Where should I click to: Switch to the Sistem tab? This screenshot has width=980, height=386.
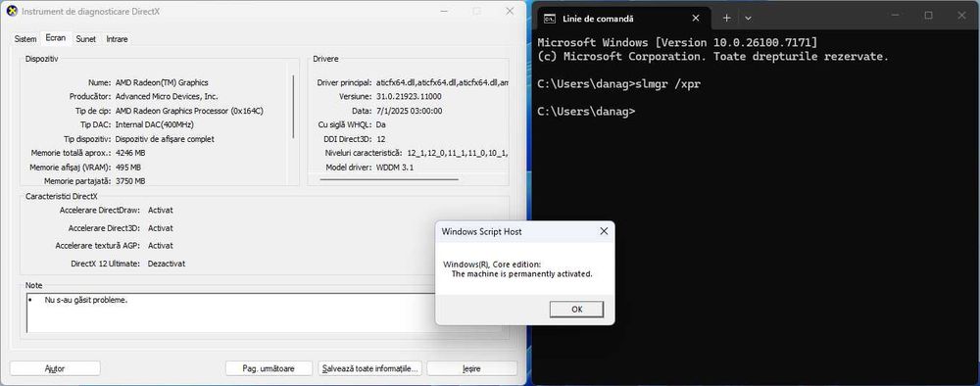(x=25, y=39)
